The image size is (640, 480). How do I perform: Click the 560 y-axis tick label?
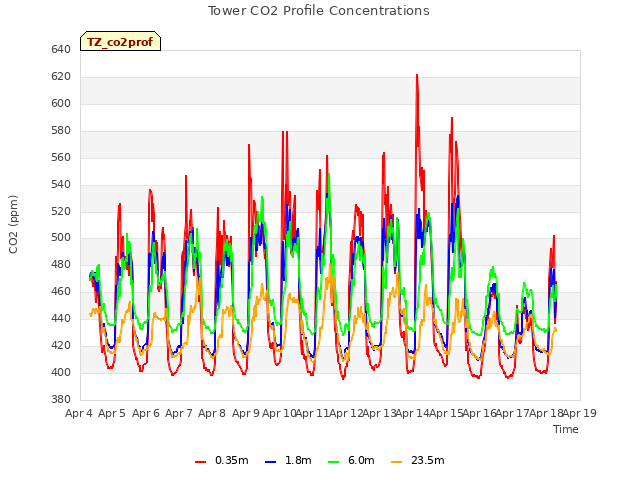61,157
